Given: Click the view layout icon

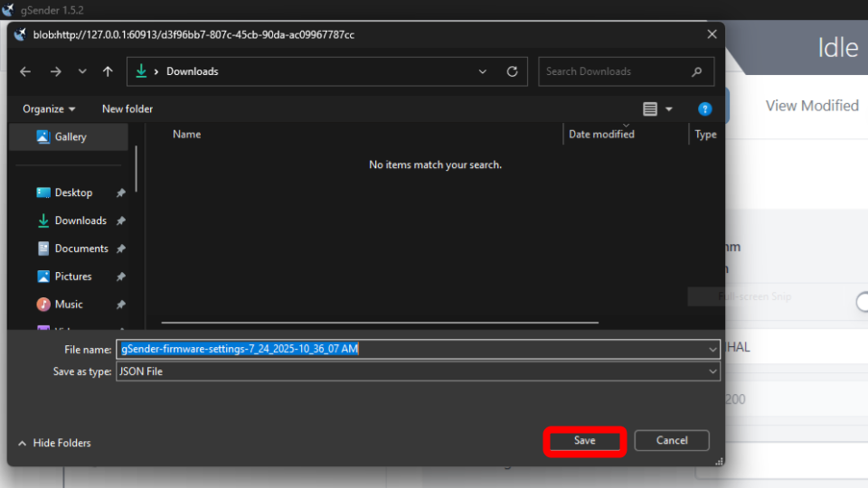Looking at the screenshot, I should click(x=650, y=109).
